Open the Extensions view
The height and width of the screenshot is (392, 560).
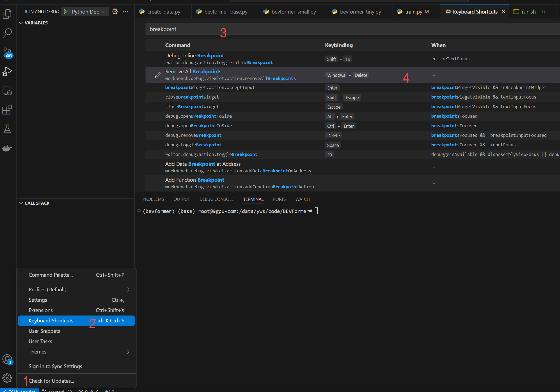(7, 110)
